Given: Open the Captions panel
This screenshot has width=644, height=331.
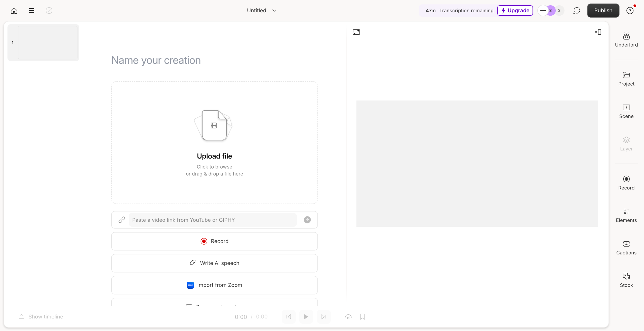Looking at the screenshot, I should [x=626, y=248].
